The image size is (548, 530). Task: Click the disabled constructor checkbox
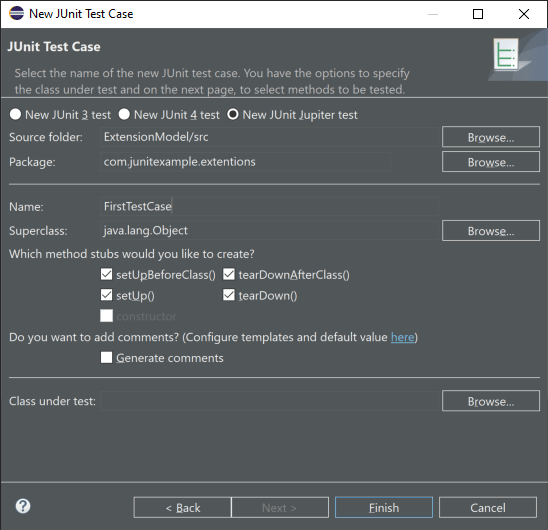pyautogui.click(x=107, y=316)
